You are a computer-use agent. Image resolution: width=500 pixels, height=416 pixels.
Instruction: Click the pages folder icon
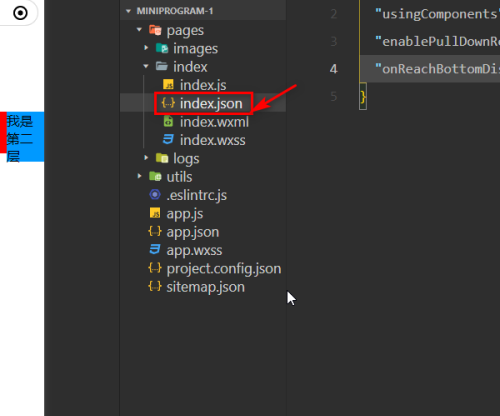[x=155, y=30]
